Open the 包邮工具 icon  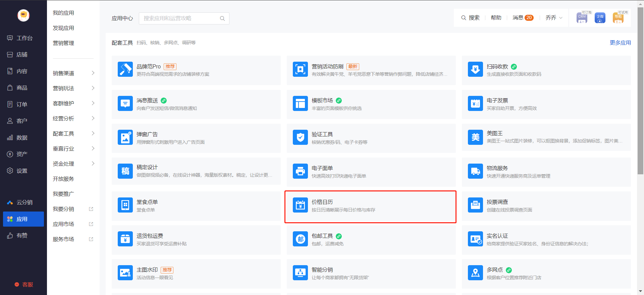300,239
